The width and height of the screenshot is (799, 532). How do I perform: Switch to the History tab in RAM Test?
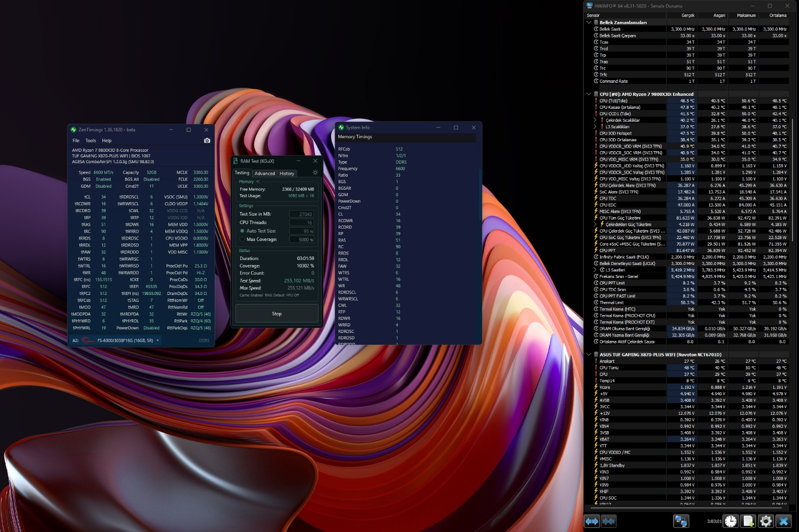coord(287,173)
